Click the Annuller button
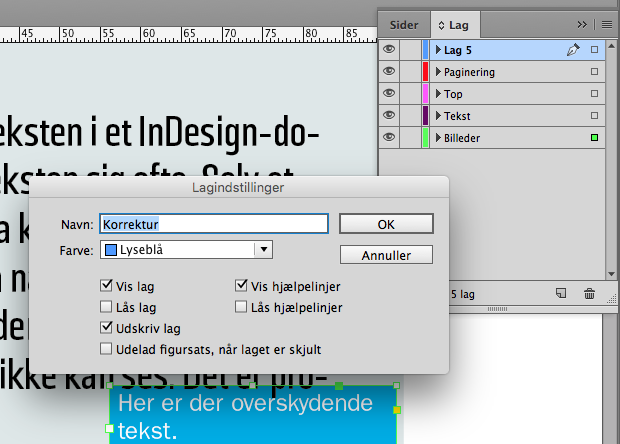 [x=386, y=254]
